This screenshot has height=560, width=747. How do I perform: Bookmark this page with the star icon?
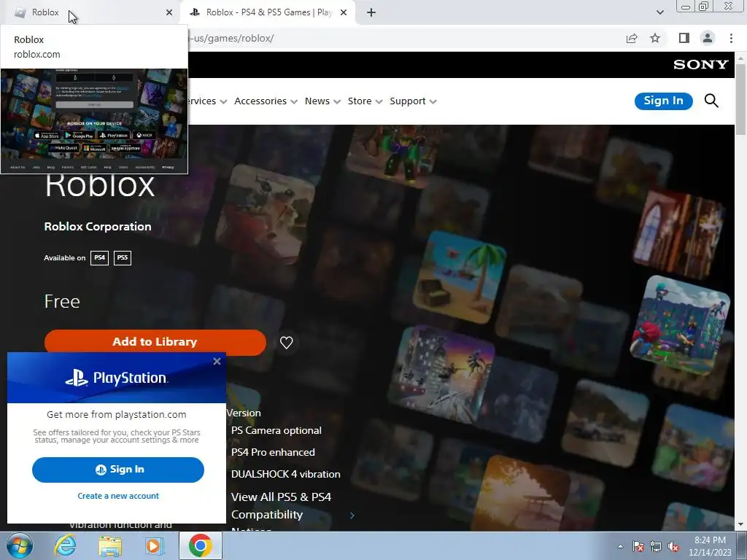point(655,38)
